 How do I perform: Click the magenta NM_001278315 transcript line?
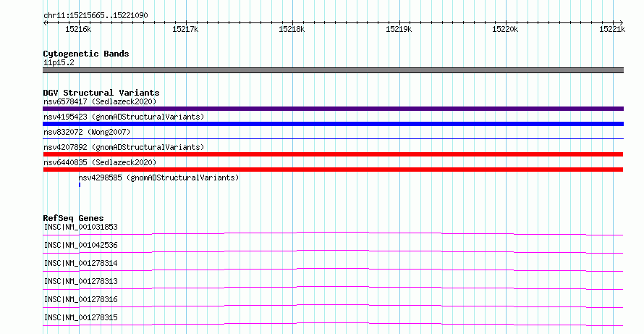[333, 323]
